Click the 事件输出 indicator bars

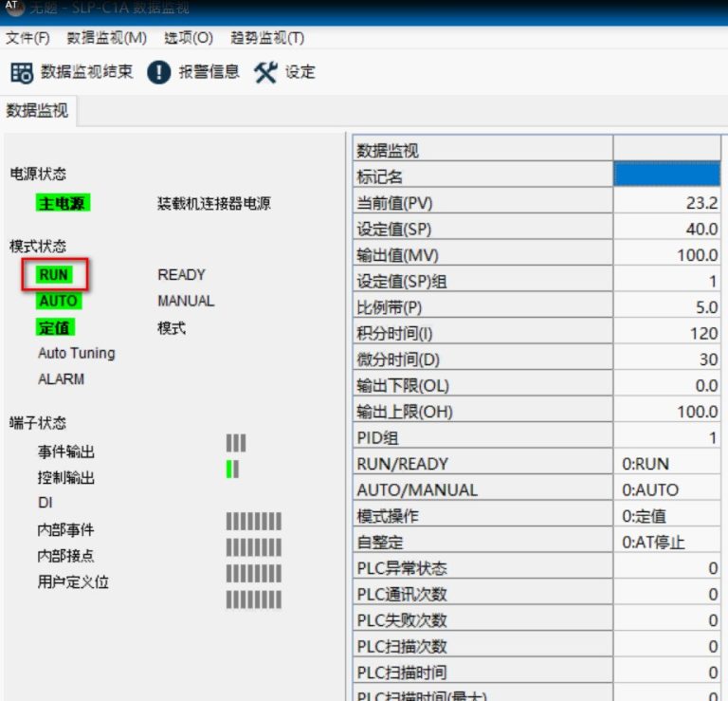(236, 443)
